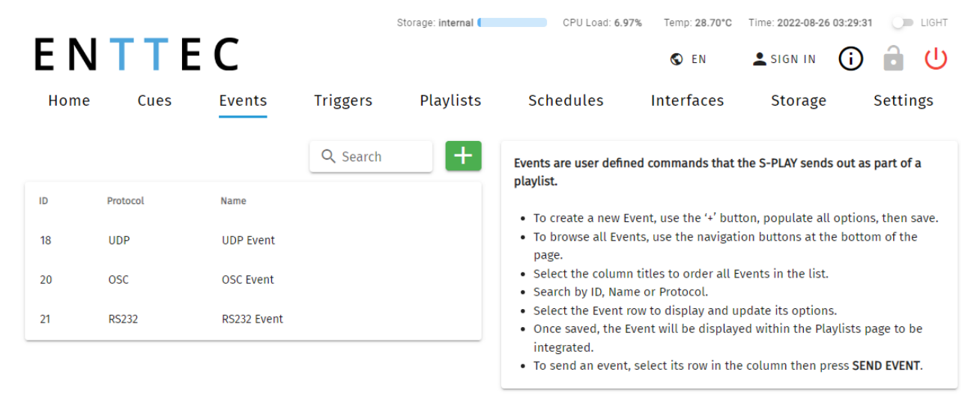Click the globe language icon

point(677,59)
